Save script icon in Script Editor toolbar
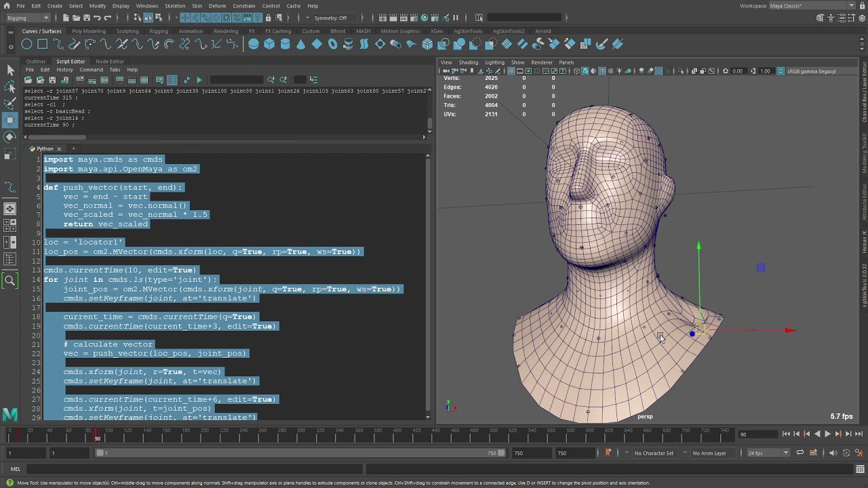Screen dimensions: 868x488 [52, 80]
